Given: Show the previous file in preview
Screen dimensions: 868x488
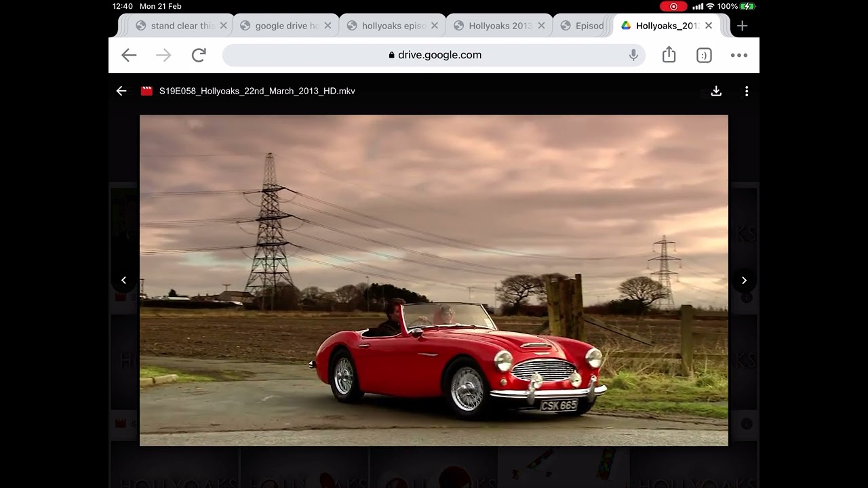Looking at the screenshot, I should click(123, 280).
